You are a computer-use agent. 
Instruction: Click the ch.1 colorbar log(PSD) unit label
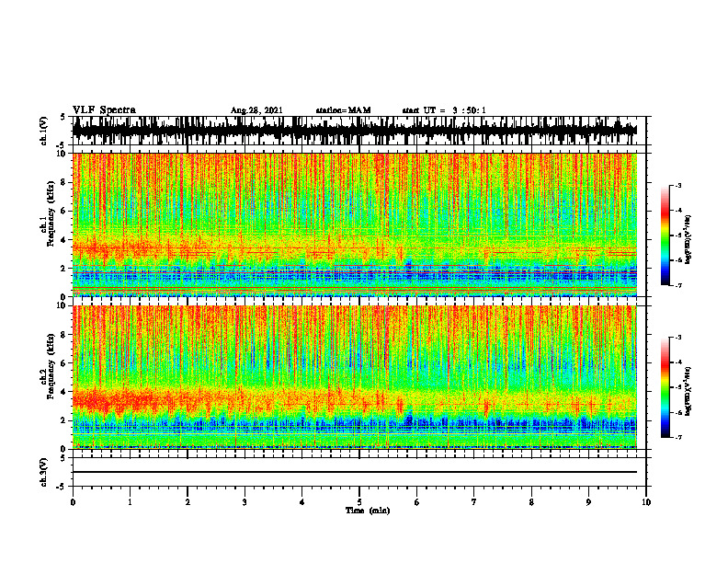pyautogui.click(x=688, y=240)
